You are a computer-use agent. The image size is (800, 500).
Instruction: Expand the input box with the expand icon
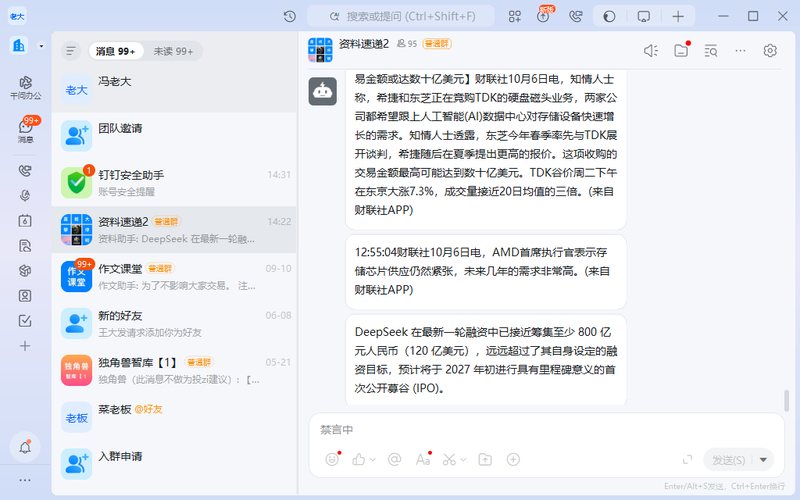[687, 460]
